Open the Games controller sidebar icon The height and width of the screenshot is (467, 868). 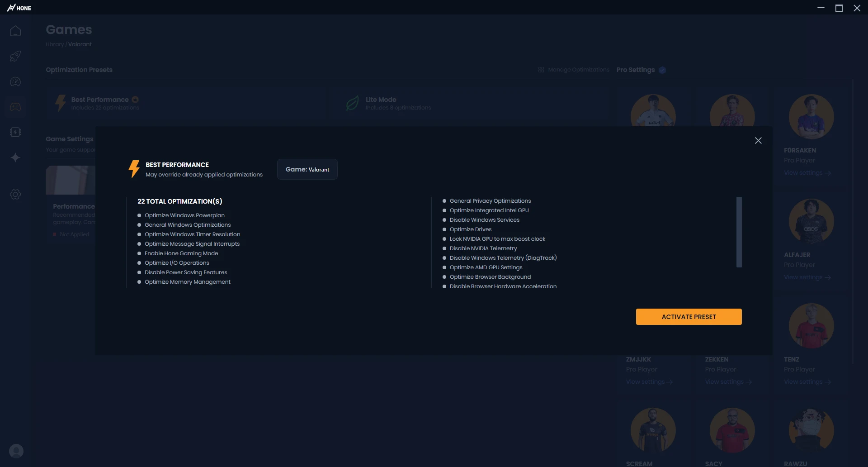[x=15, y=107]
